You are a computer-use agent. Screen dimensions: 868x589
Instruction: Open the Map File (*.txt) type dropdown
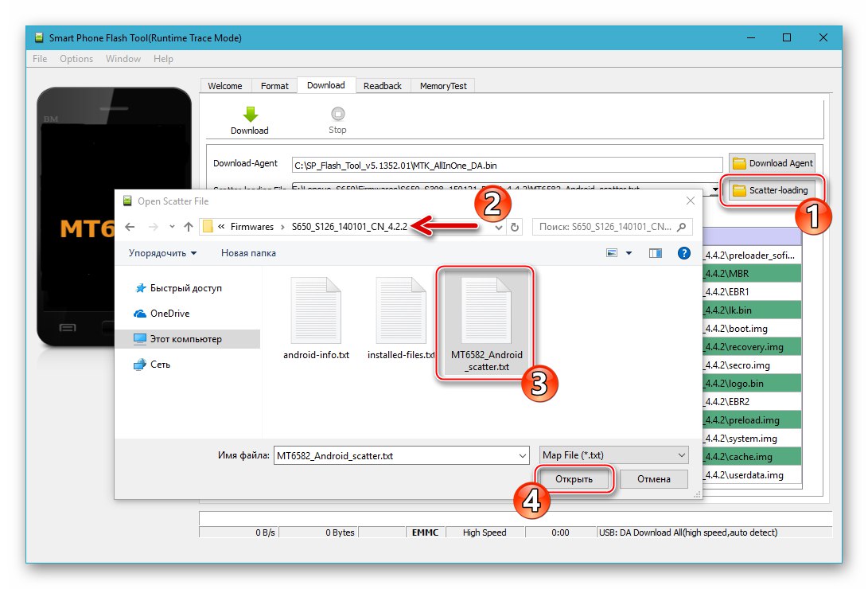(614, 455)
